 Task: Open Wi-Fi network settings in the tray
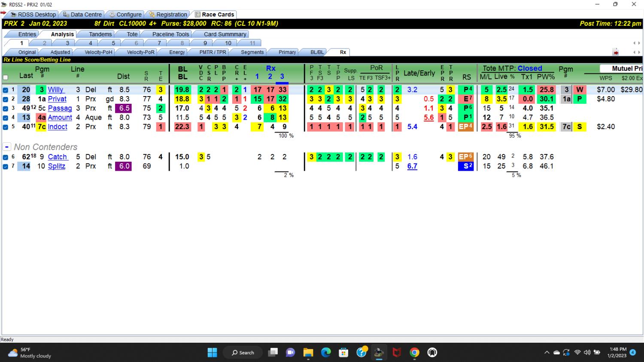point(577,353)
